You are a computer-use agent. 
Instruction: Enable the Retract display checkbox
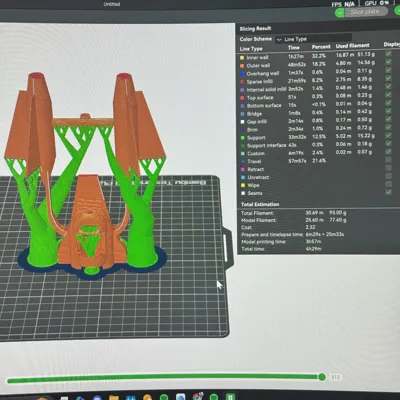(389, 168)
